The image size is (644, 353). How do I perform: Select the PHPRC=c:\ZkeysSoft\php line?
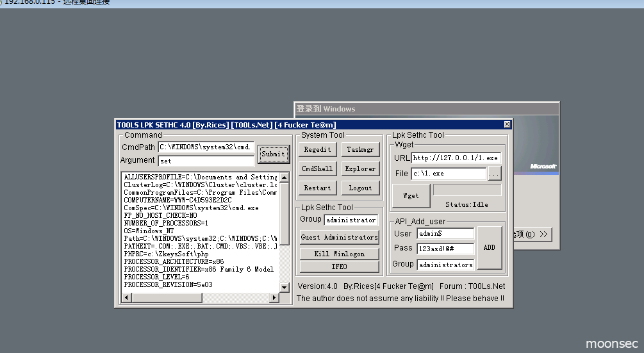167,254
